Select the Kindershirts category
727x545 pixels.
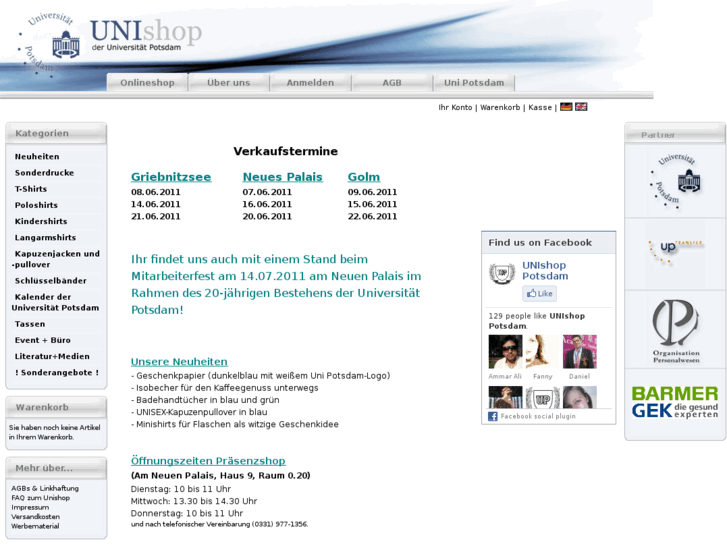coord(41,221)
